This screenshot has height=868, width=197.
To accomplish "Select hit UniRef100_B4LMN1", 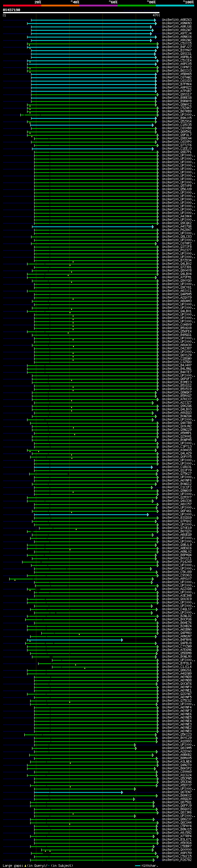I will pyautogui.click(x=177, y=369).
